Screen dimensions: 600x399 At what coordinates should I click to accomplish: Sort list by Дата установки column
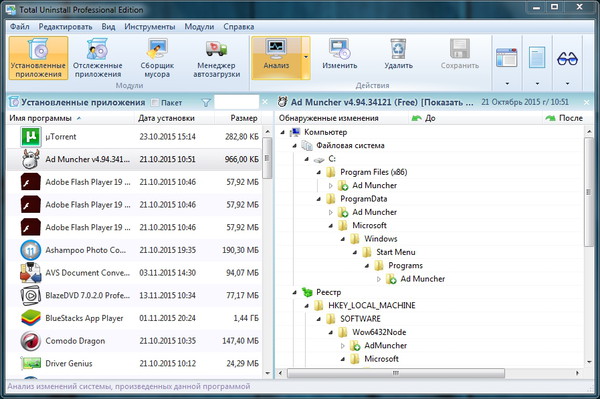point(166,118)
